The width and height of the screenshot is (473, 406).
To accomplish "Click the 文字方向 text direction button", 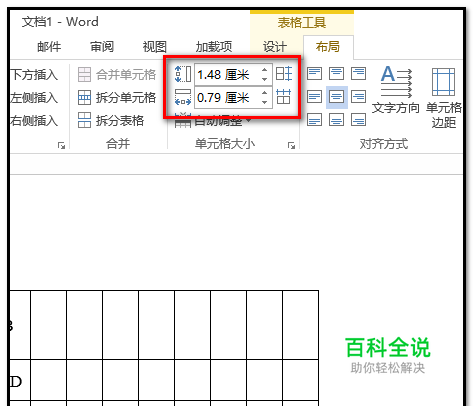I will 396,90.
